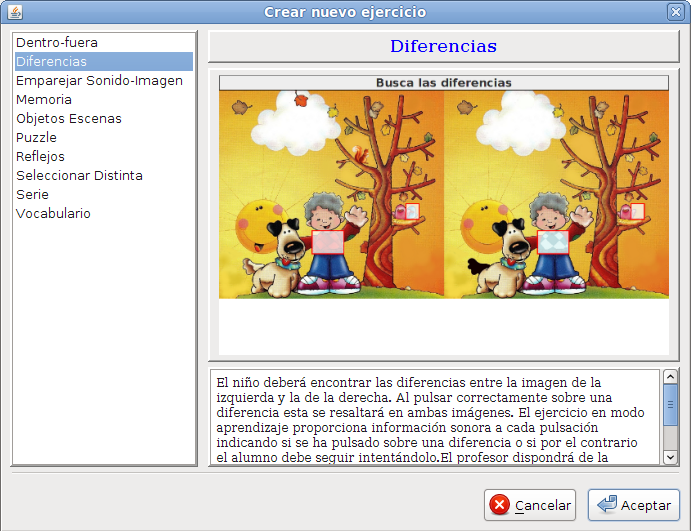Viewport: 691px width, 531px height.
Task: Click inside the exercise description text area
Action: tap(435, 417)
